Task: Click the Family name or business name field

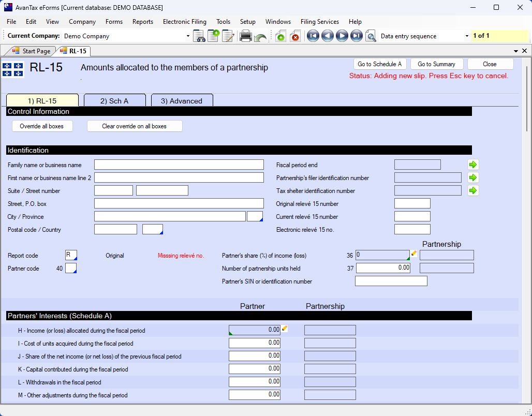Action: pyautogui.click(x=179, y=165)
